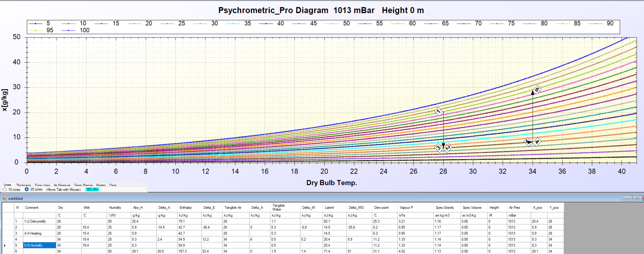Click the werkblad window icon
644x254 pixels.
point(4,199)
